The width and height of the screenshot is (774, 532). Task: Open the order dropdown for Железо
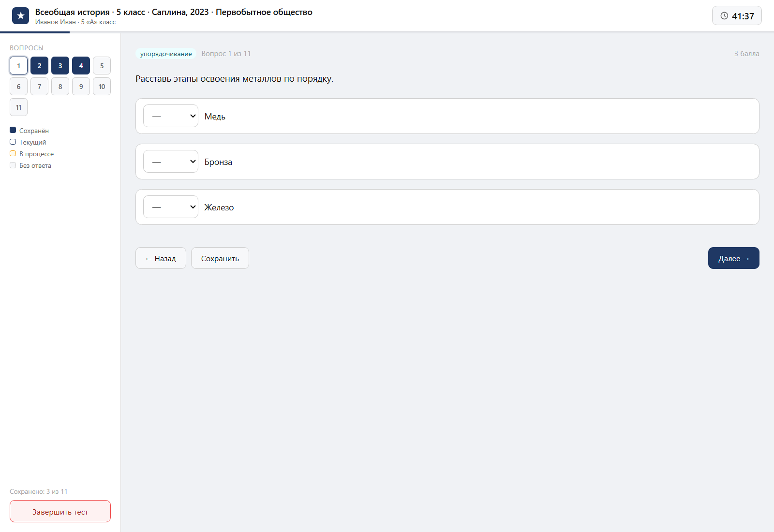[x=171, y=207]
